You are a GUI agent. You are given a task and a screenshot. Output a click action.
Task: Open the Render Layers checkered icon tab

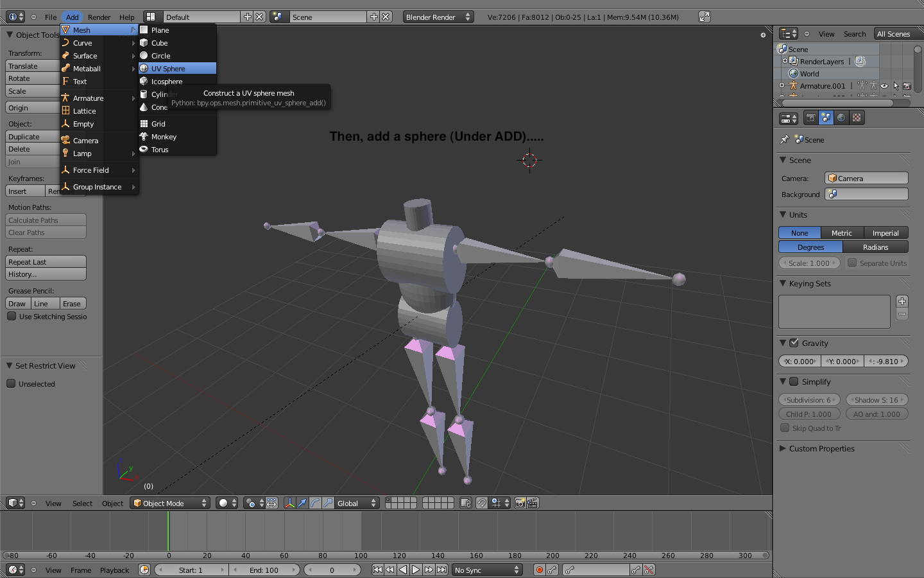(857, 118)
